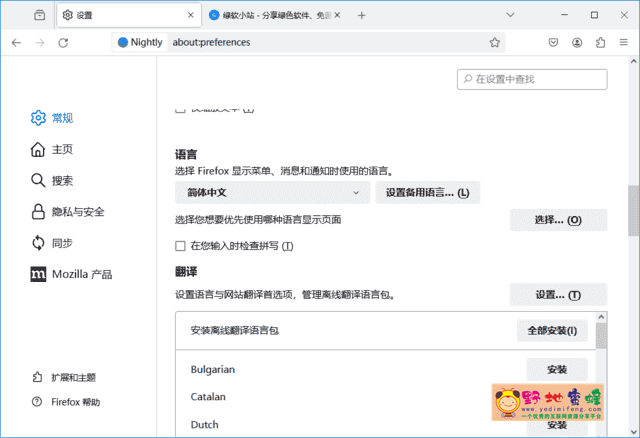Image resolution: width=640 pixels, height=438 pixels.
Task: Click the lock icon beside 隐私与安全
Action: [38, 212]
